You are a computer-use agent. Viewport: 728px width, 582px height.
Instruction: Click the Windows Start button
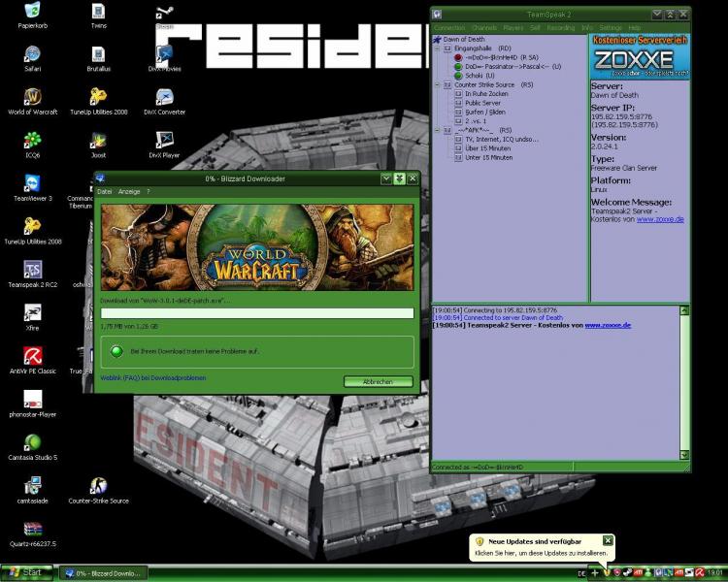[25, 572]
